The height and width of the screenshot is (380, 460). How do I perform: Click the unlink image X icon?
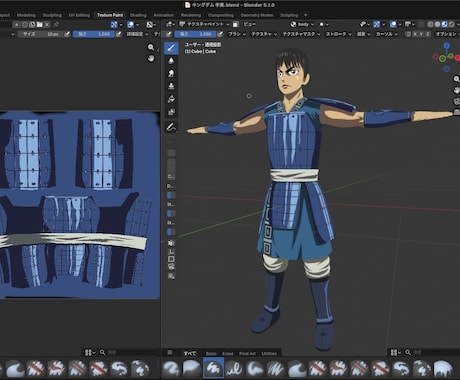pos(47,24)
